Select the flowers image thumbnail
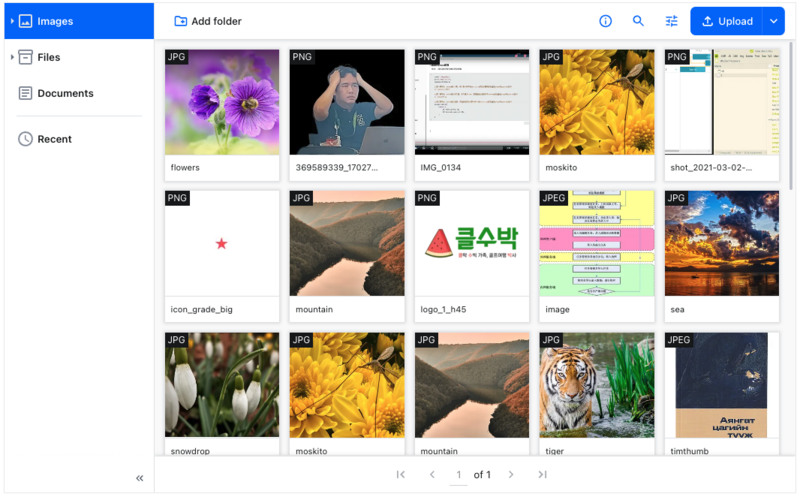 pyautogui.click(x=222, y=102)
